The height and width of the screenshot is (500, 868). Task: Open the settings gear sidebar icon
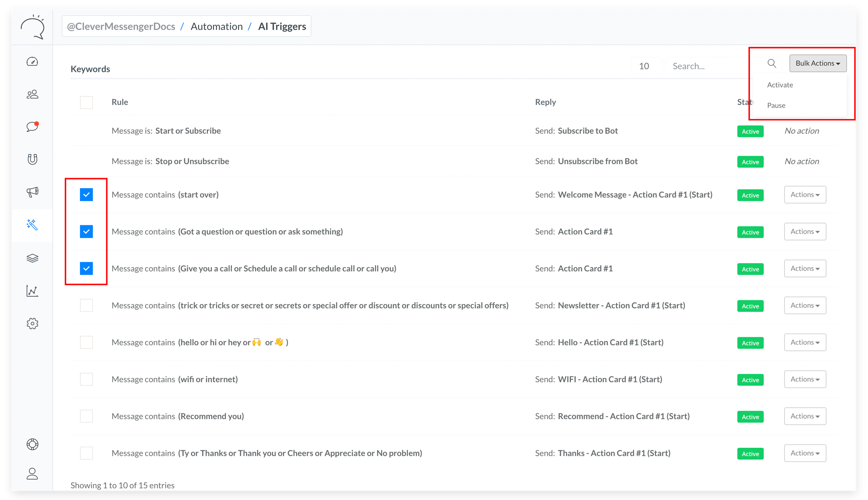tap(32, 324)
